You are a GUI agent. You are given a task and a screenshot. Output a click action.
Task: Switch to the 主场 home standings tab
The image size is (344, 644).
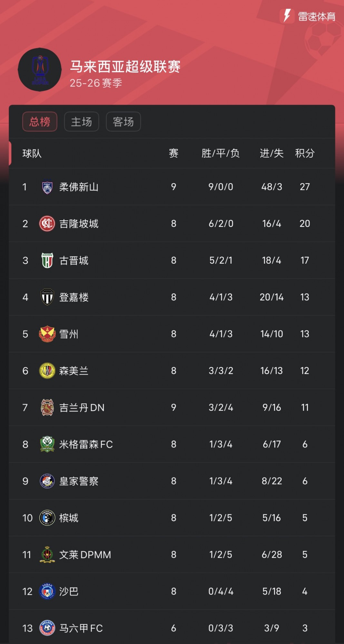pyautogui.click(x=82, y=122)
